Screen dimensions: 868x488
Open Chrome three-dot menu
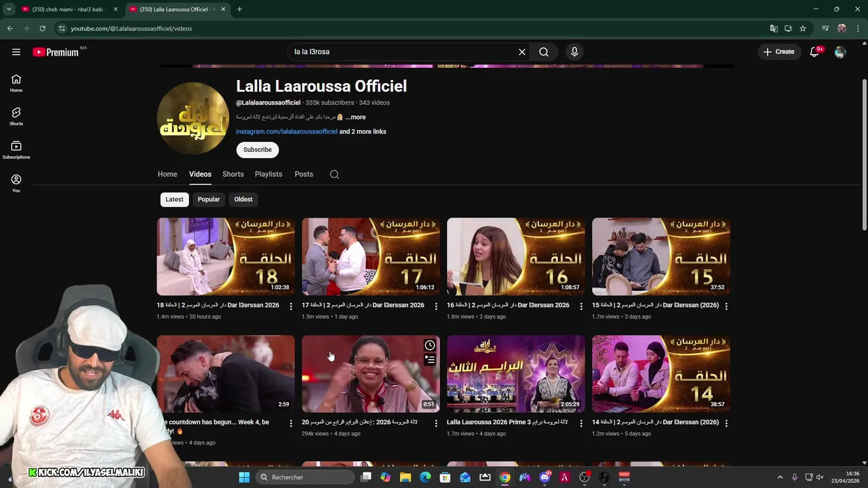click(x=858, y=28)
